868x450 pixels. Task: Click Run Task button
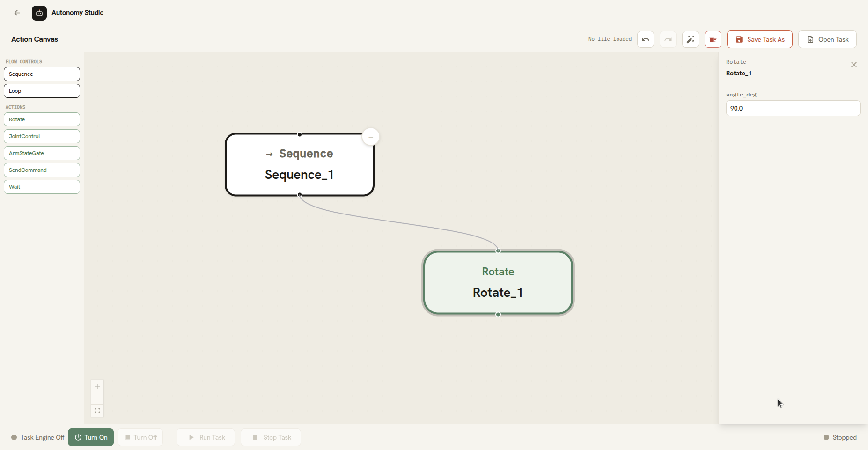pyautogui.click(x=206, y=437)
